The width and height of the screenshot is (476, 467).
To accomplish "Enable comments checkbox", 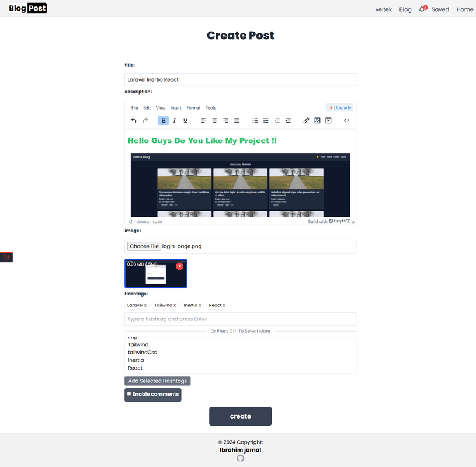I will (x=129, y=394).
